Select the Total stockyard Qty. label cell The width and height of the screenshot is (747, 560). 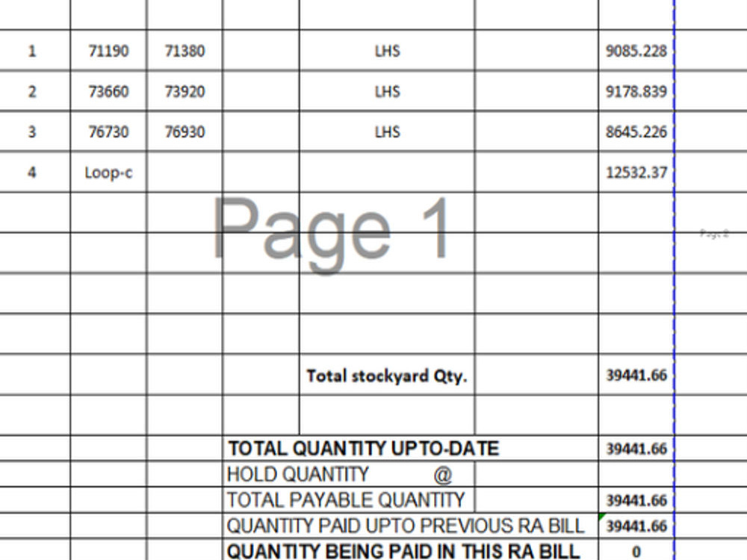(x=387, y=376)
